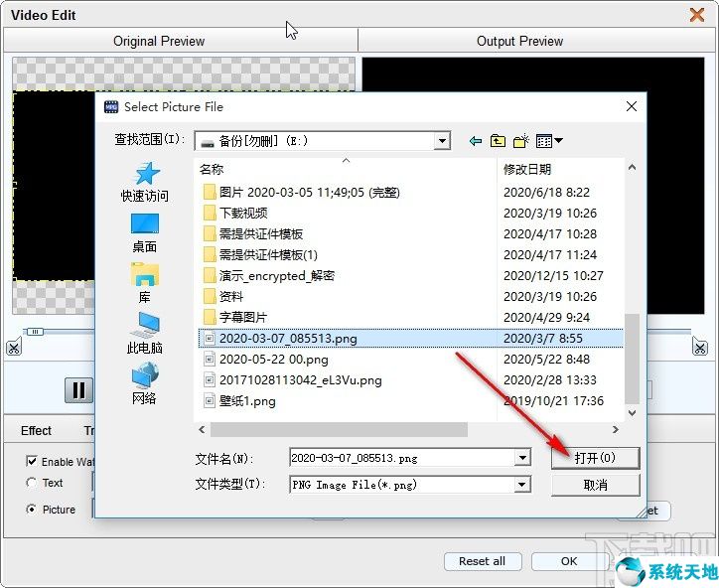Close the Video Edit window
719x588 pixels.
coord(697,15)
